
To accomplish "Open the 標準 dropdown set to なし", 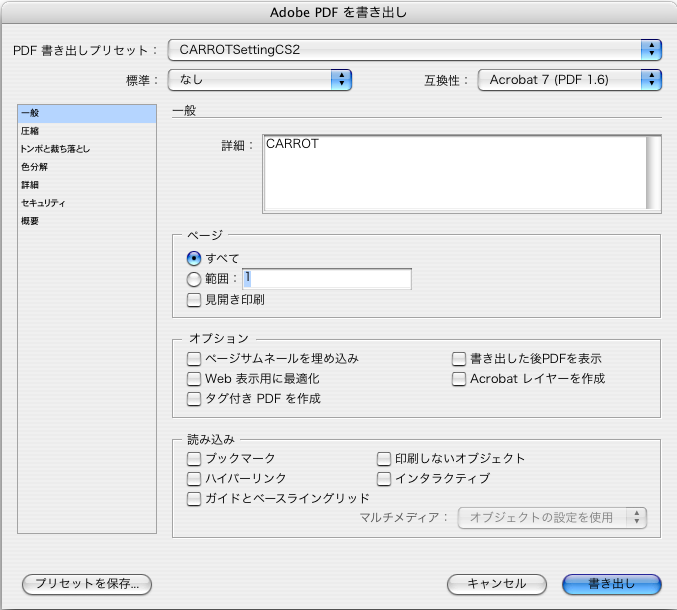I will tap(259, 80).
